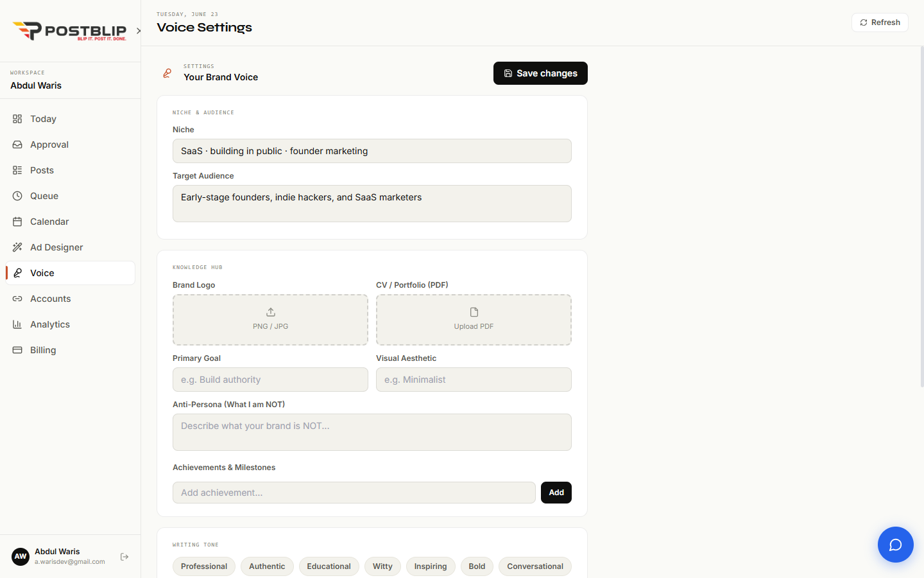
Task: Click the PostBlip logo
Action: point(69,31)
